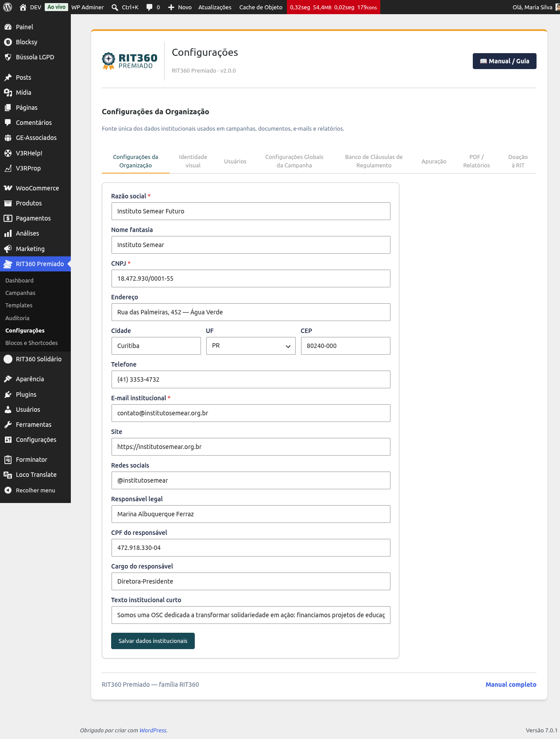Click the Texto institucional curto field
Screen dimensions: 560x739
pos(251,615)
